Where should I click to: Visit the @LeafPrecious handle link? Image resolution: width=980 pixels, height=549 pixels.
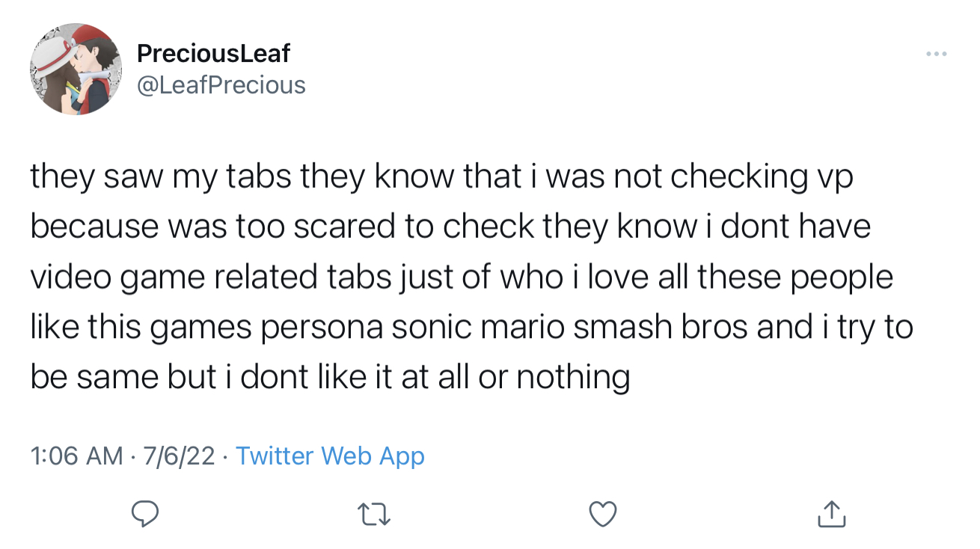coord(221,85)
